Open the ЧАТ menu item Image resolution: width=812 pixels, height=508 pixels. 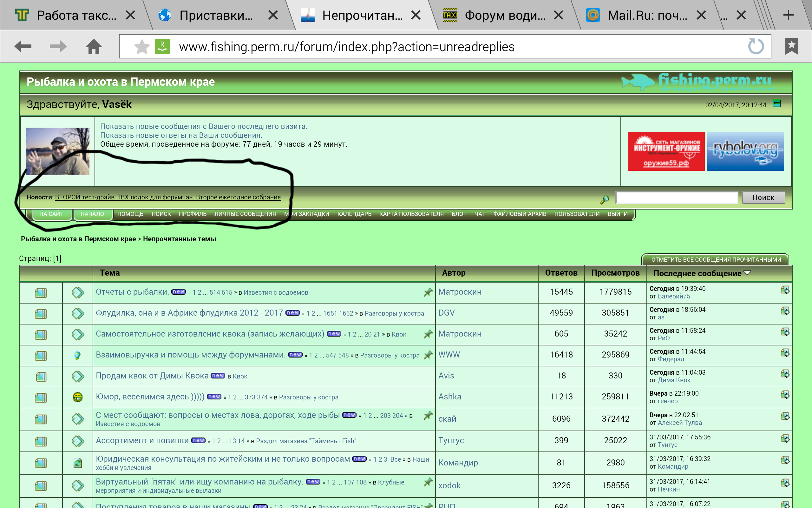pyautogui.click(x=480, y=214)
